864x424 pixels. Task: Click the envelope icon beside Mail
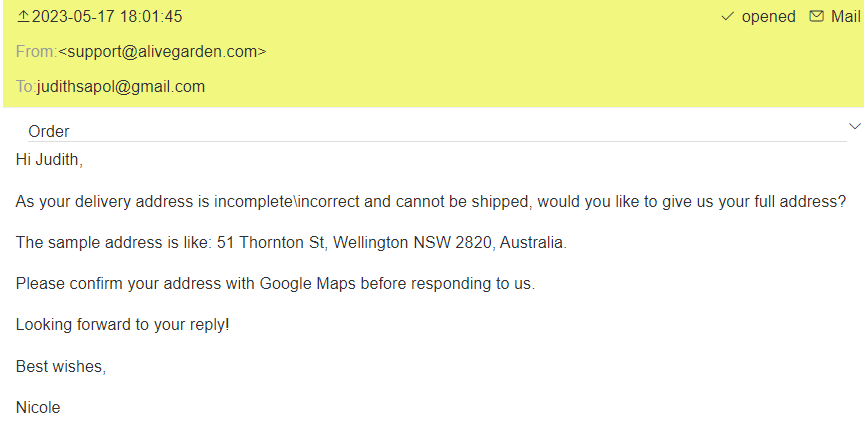pyautogui.click(x=816, y=17)
